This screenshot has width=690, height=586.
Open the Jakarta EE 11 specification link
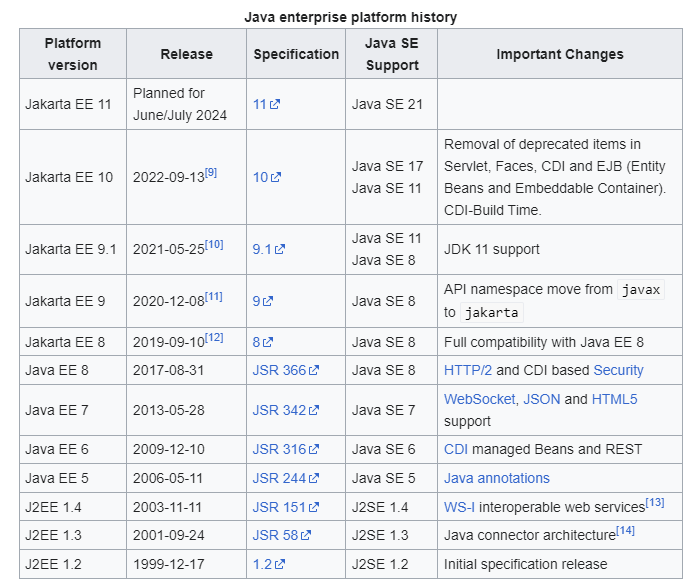[x=266, y=104]
